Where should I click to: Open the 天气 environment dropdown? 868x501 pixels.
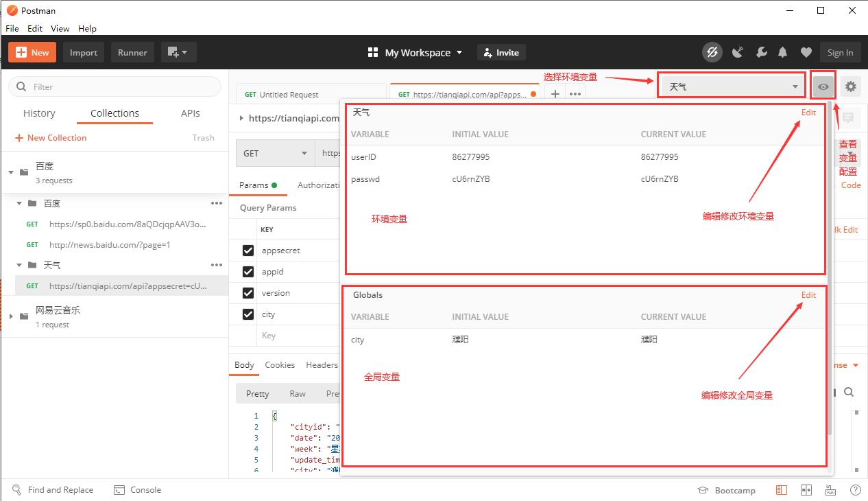tap(732, 86)
